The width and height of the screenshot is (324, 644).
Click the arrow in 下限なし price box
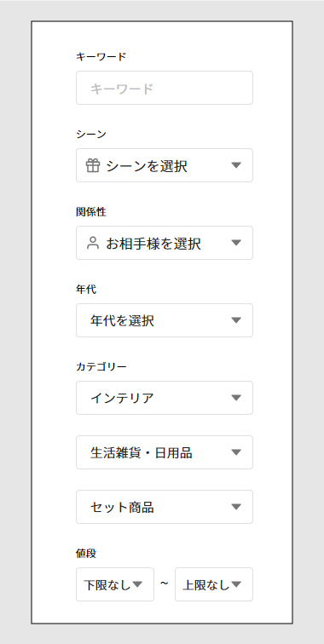(x=137, y=584)
